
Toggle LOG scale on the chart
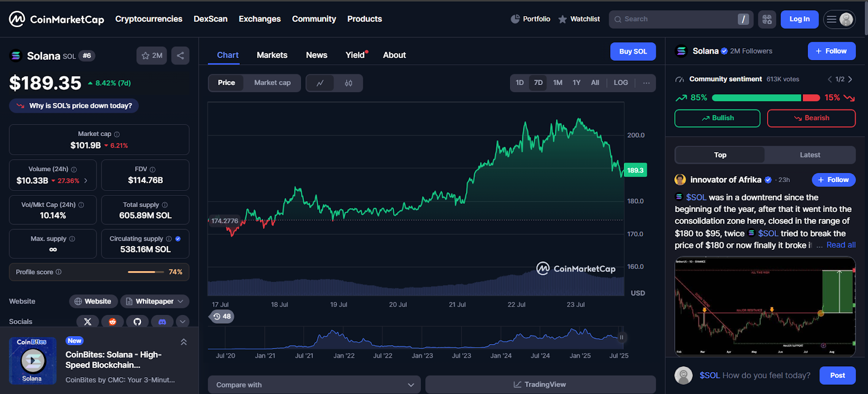pos(621,83)
